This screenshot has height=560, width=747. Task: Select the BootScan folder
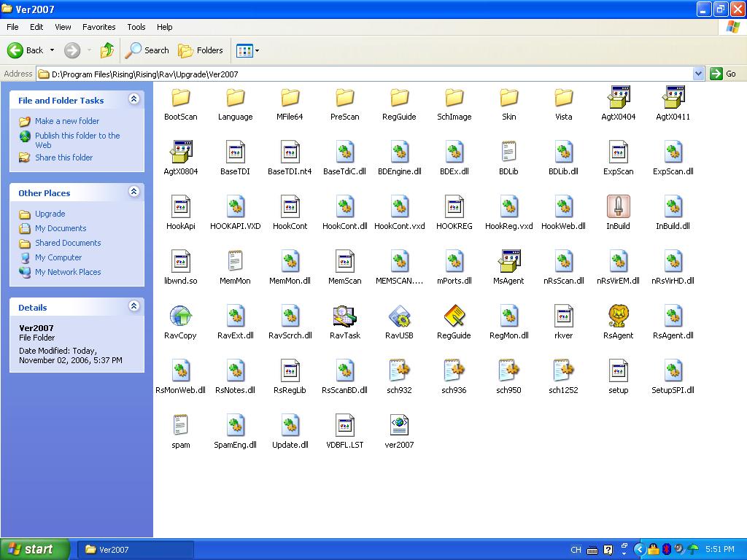[180, 98]
